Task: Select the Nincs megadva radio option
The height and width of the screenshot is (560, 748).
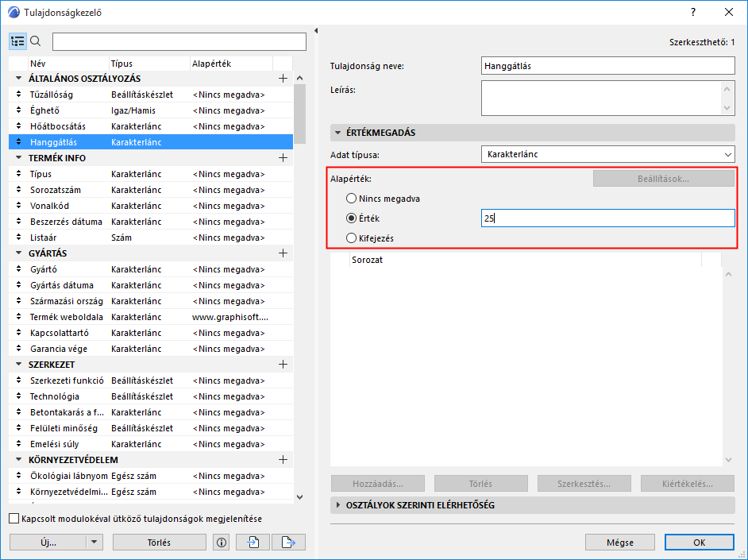Action: click(351, 199)
